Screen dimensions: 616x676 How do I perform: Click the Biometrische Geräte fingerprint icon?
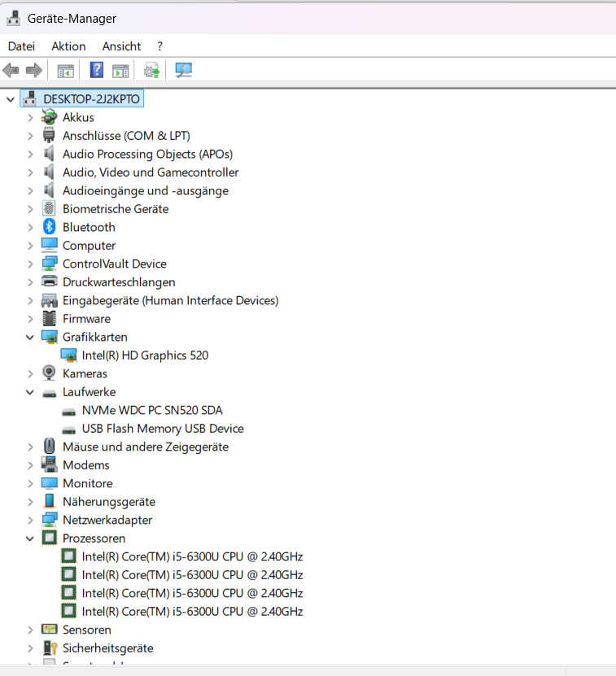49,209
